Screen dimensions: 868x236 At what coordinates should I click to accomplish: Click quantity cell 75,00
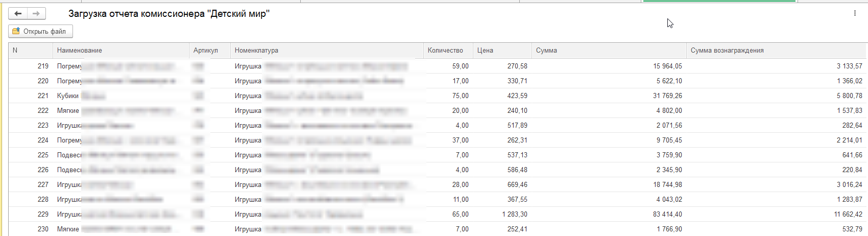point(448,96)
